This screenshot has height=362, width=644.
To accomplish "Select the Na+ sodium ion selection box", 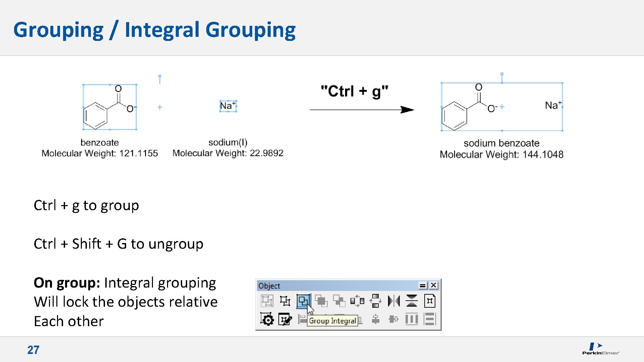I will 228,106.
